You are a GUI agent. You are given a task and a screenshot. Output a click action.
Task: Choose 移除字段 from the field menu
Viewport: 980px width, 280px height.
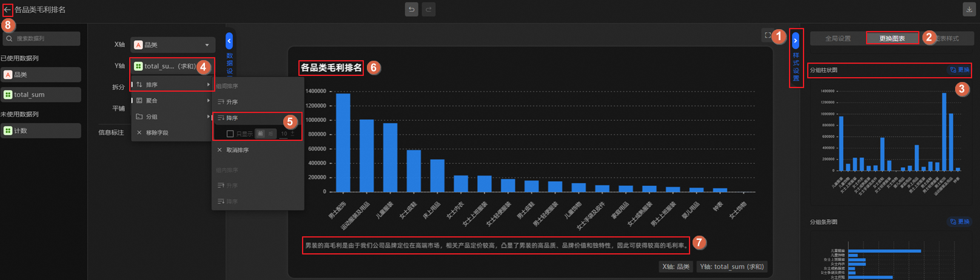172,132
